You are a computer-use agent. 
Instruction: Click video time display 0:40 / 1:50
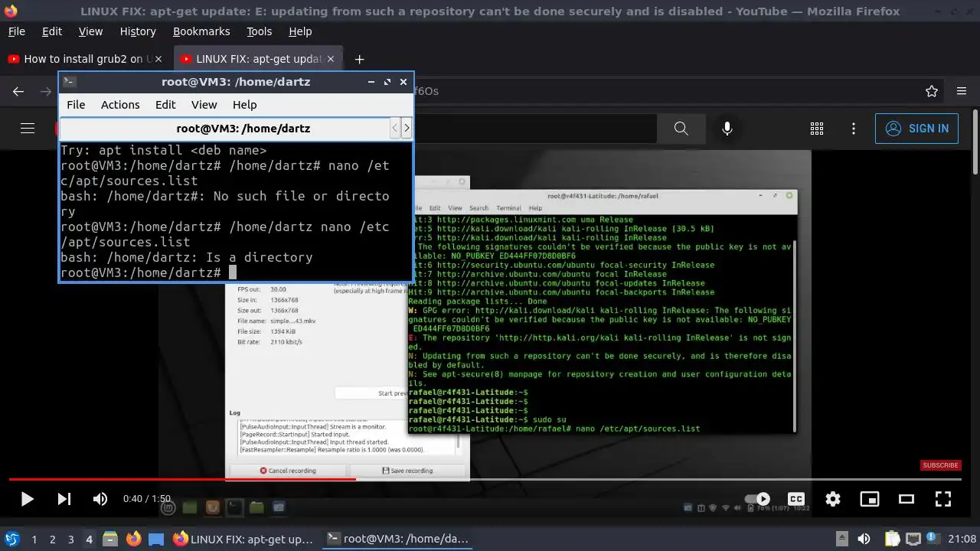pos(147,499)
